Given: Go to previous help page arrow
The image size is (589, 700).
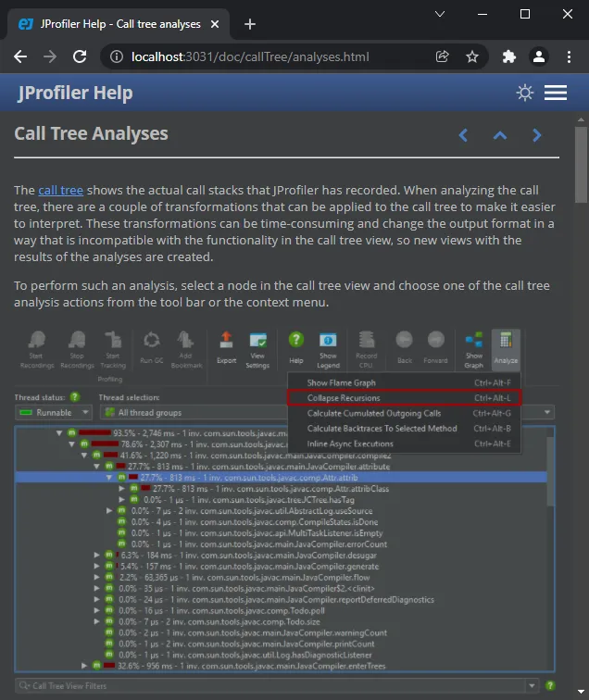Looking at the screenshot, I should [x=463, y=135].
